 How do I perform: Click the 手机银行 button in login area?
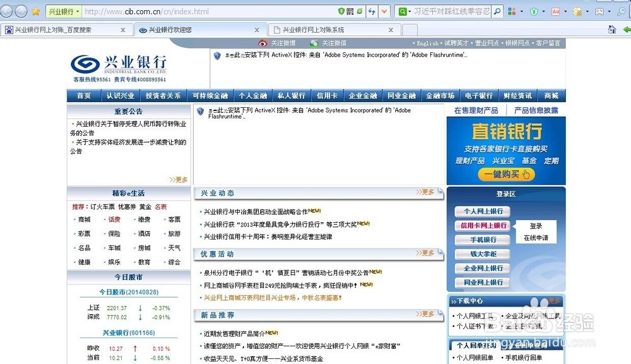(483, 240)
